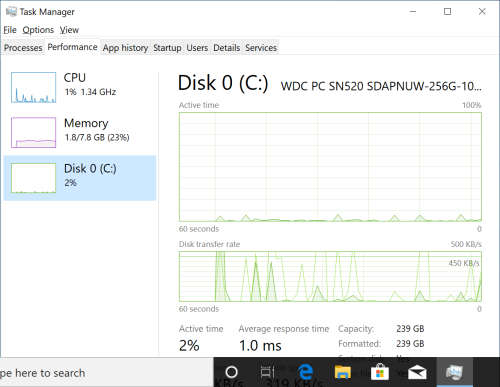Open the Options menu
The width and height of the screenshot is (500, 387).
click(38, 30)
